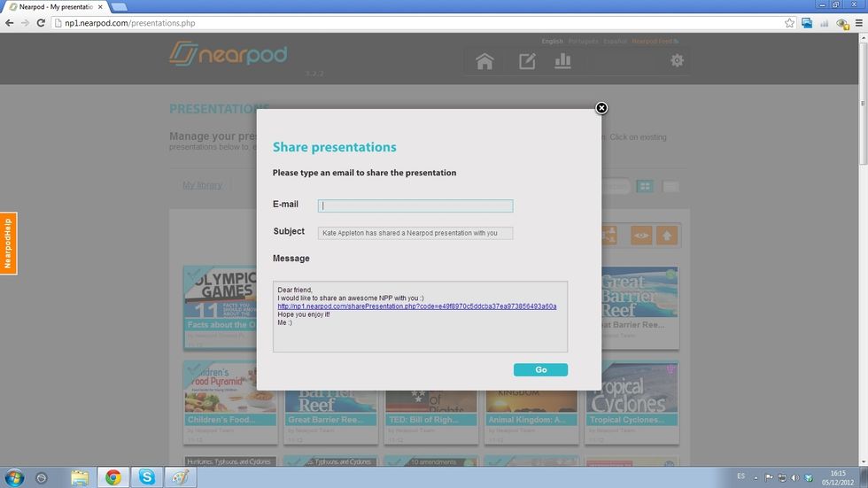Image resolution: width=868 pixels, height=488 pixels.
Task: Switch to list view of presentations
Action: 670,187
